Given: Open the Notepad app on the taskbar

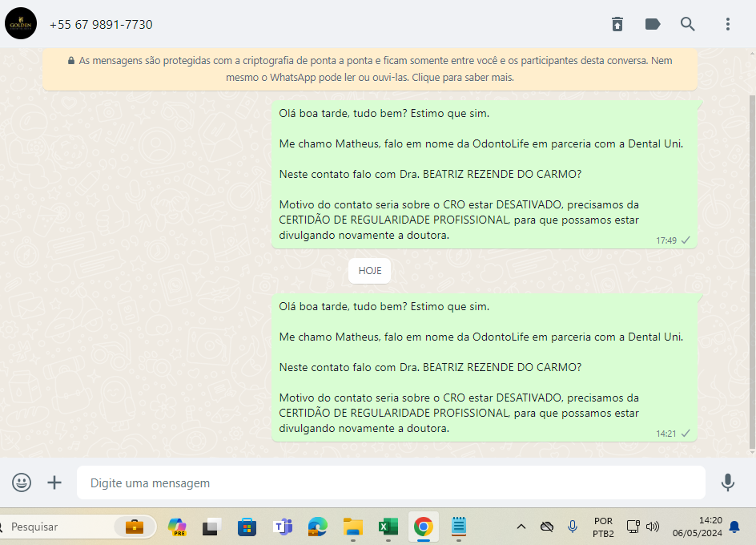Looking at the screenshot, I should [459, 527].
